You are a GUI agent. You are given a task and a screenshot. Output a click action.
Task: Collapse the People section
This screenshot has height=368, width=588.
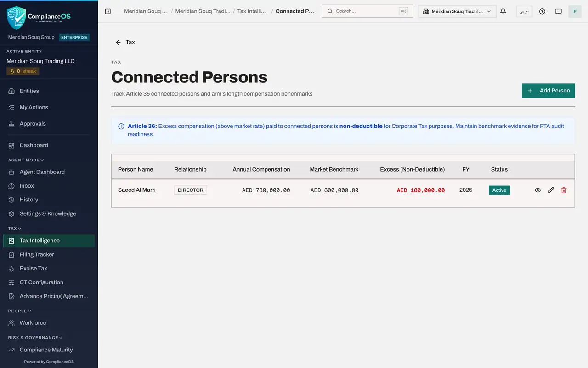point(20,311)
